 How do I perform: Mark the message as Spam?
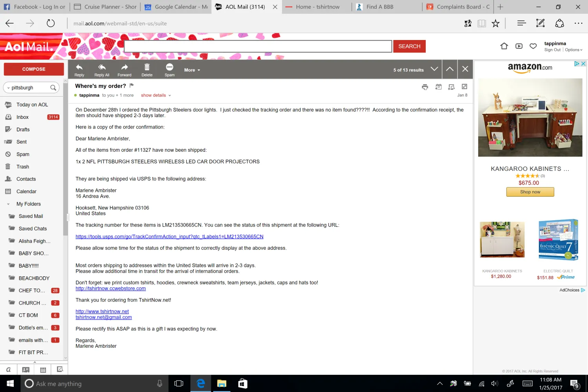click(x=169, y=69)
